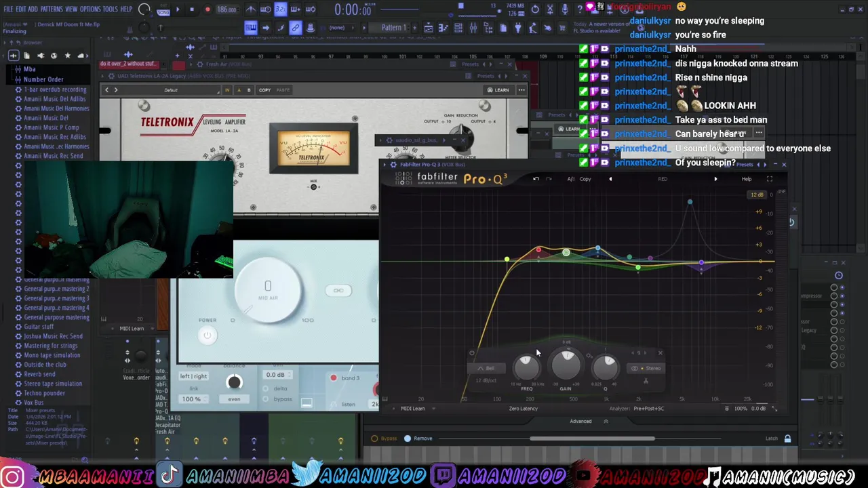Expand the Mba browser folder
Screen dimensions: 868x488
coord(29,69)
